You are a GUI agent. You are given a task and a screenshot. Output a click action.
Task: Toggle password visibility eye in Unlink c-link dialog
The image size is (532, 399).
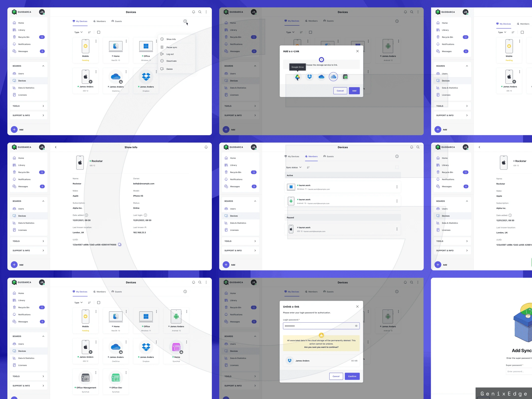[x=356, y=326]
